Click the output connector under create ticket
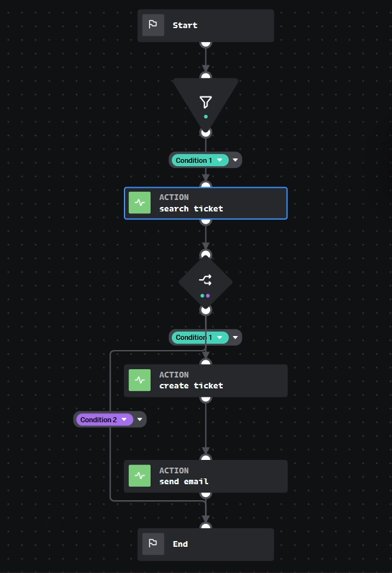The height and width of the screenshot is (573, 392). (206, 399)
